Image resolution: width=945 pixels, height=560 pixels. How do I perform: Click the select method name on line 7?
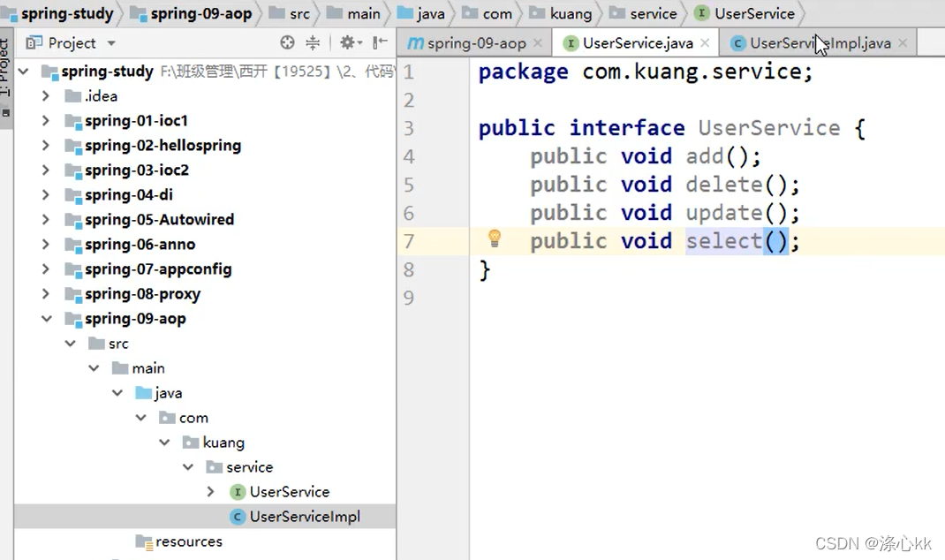click(724, 241)
